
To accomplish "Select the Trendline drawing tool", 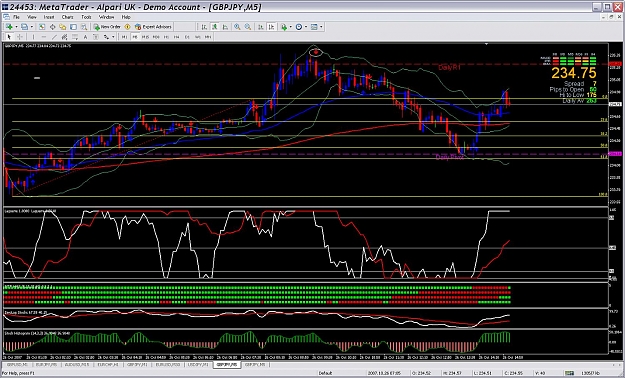I will tap(54, 37).
